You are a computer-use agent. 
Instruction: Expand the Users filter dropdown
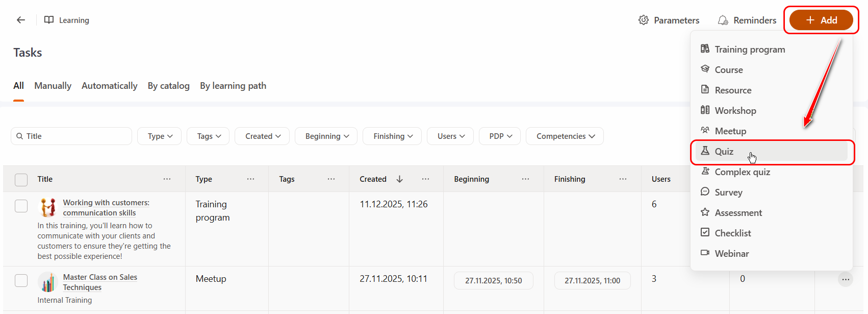click(451, 136)
